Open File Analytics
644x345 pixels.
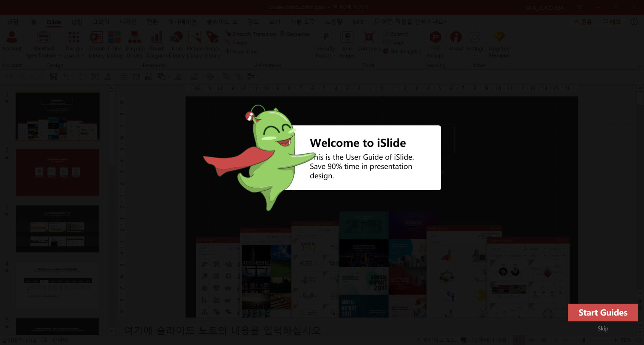coord(402,51)
